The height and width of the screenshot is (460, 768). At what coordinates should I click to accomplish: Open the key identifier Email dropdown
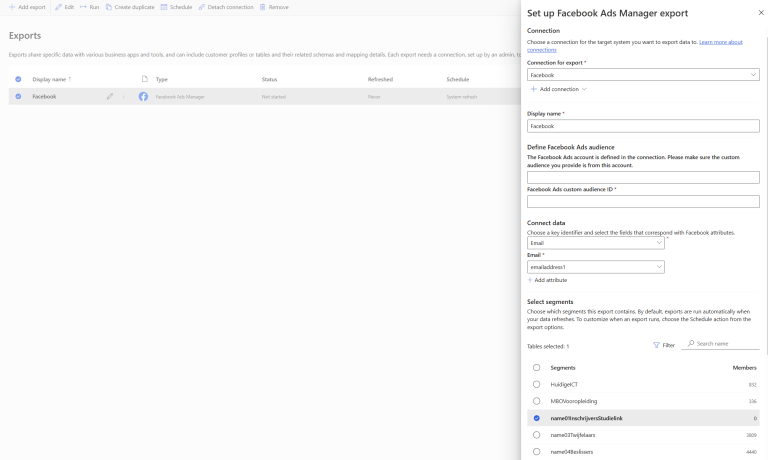click(596, 243)
